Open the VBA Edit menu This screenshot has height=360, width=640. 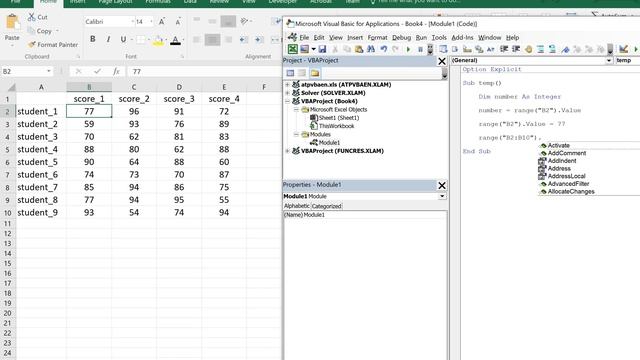point(319,38)
